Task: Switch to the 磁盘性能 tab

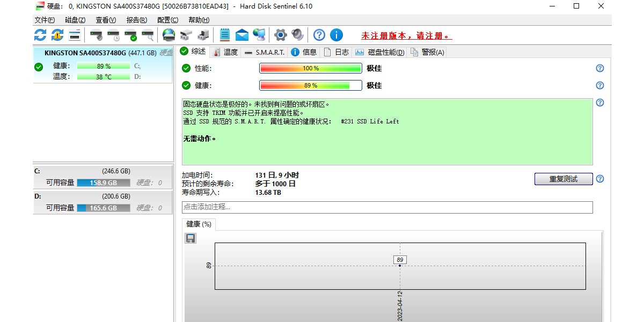Action: 379,52
